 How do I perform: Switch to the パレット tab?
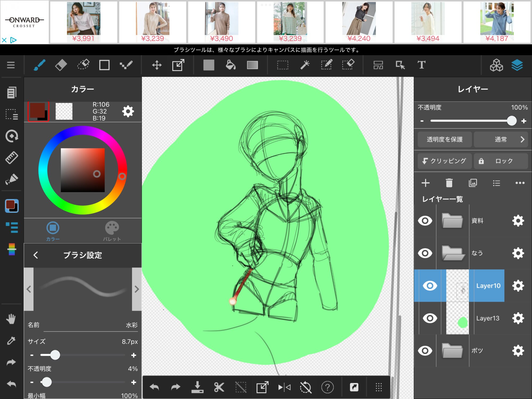(112, 231)
